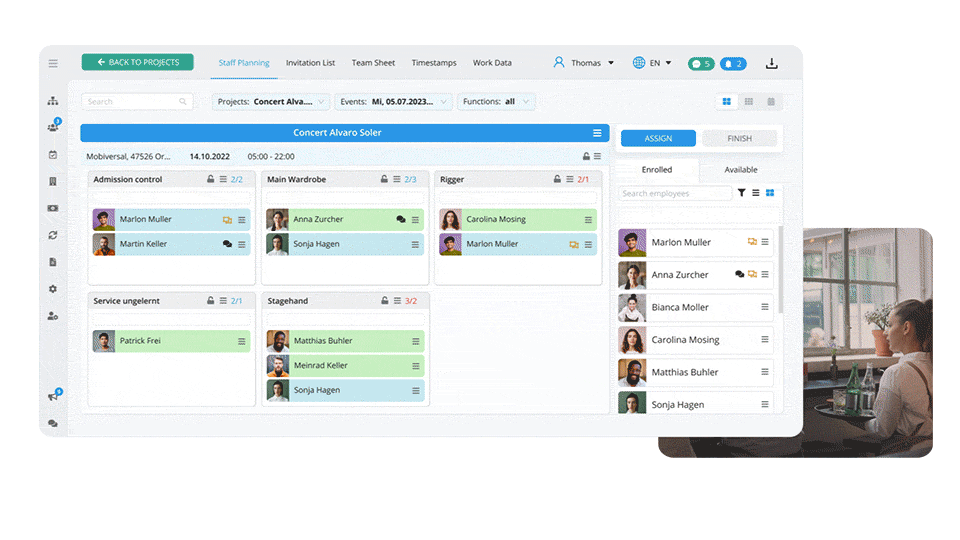
Task: Open the EN language dropdown
Action: [x=652, y=63]
